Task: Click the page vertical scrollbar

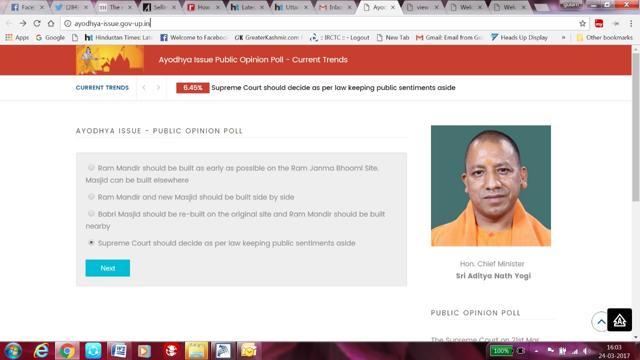Action: tap(636, 127)
